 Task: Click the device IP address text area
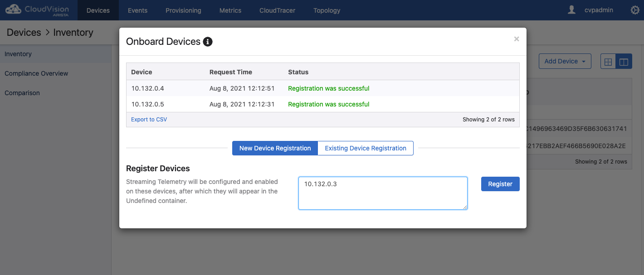point(382,193)
